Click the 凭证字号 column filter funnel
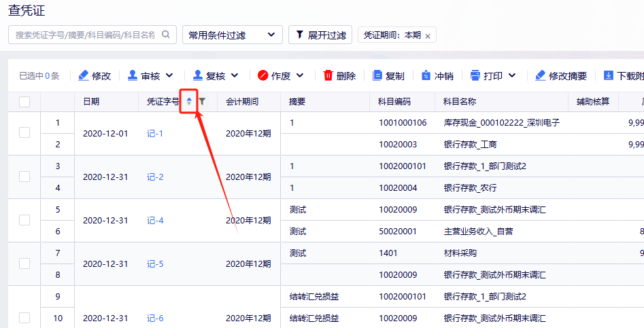Screen dimensions: 644x328 coord(202,102)
